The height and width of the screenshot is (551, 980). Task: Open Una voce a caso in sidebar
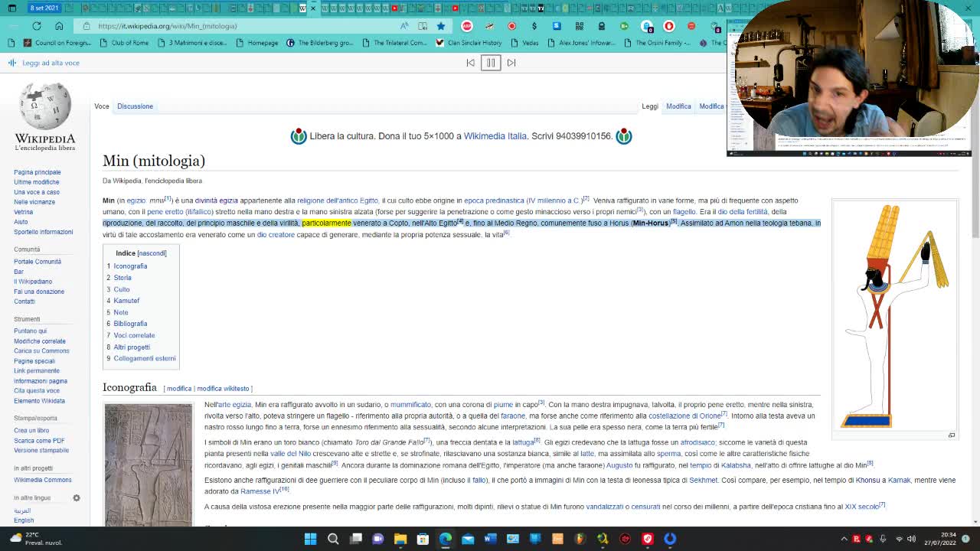pyautogui.click(x=36, y=192)
